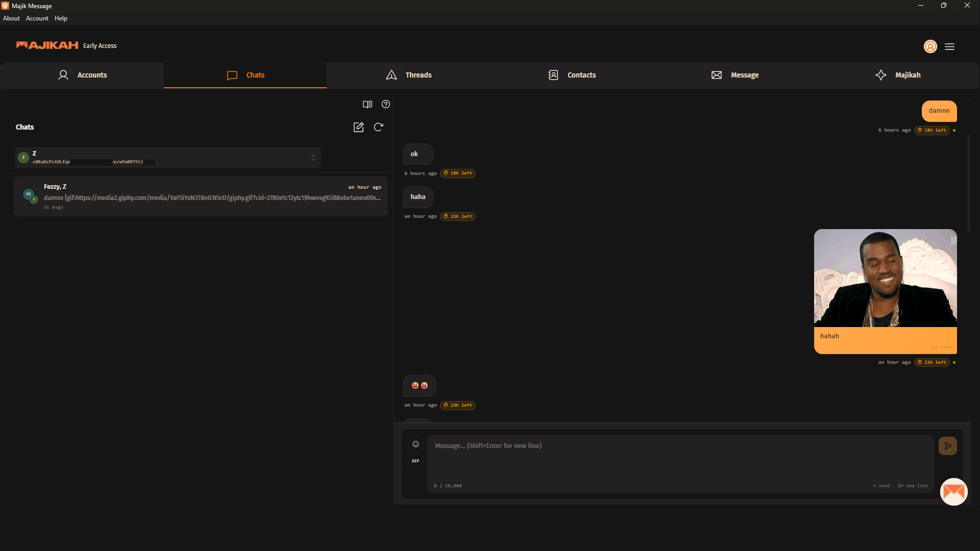This screenshot has width=980, height=551.
Task: Expand the Z account selector dropdown
Action: coord(313,158)
